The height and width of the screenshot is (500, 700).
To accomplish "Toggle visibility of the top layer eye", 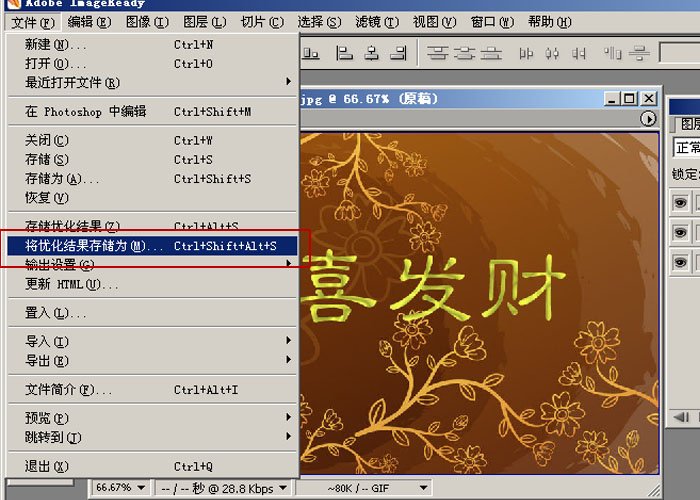I will (x=680, y=203).
